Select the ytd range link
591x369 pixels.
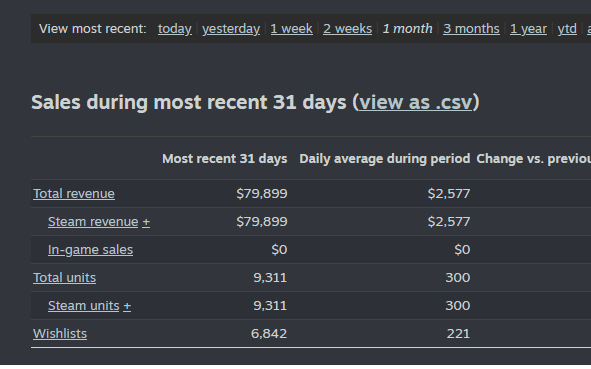click(x=567, y=29)
